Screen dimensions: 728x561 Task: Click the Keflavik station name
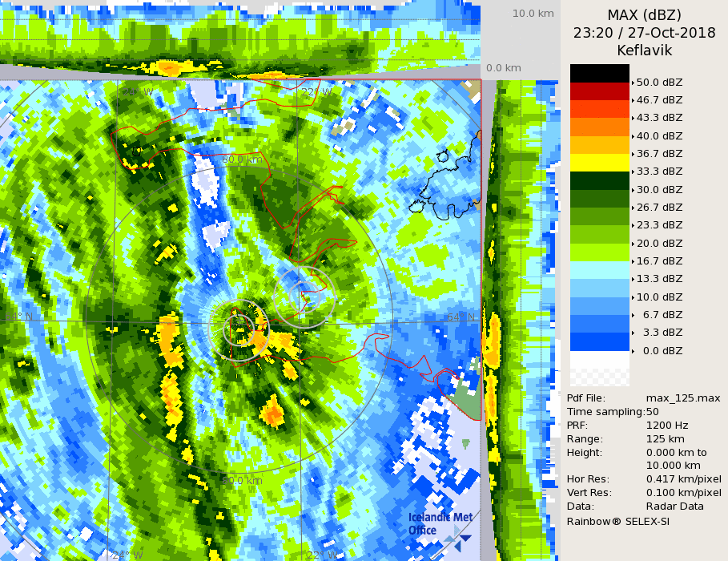coord(644,50)
